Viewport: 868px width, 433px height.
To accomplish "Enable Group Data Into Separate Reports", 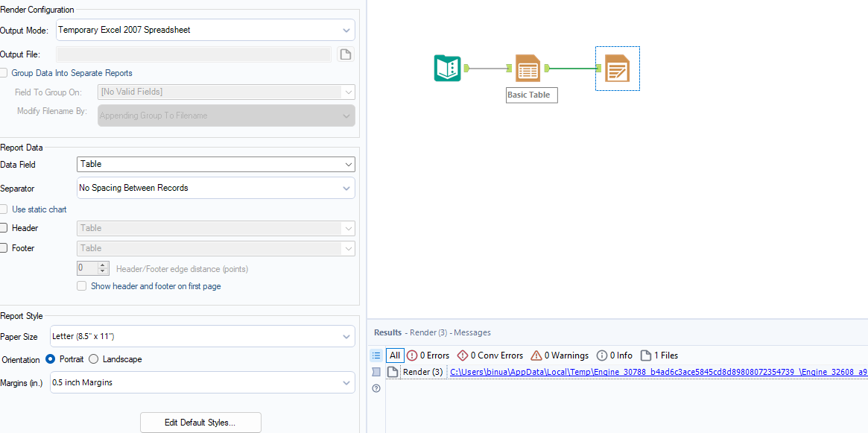I will (4, 72).
